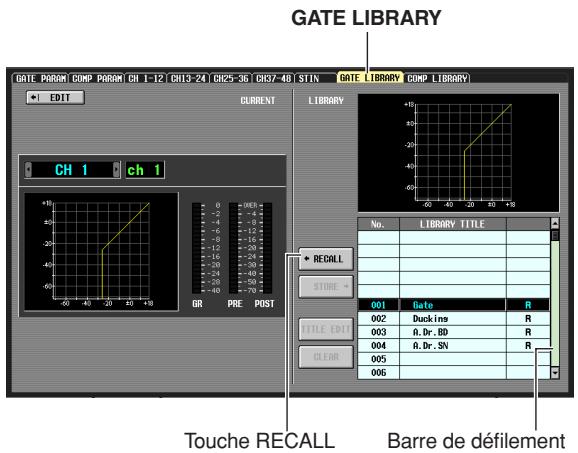This screenshot has width=578, height=453.
Task: Open the ST IN tab
Action: click(x=309, y=79)
